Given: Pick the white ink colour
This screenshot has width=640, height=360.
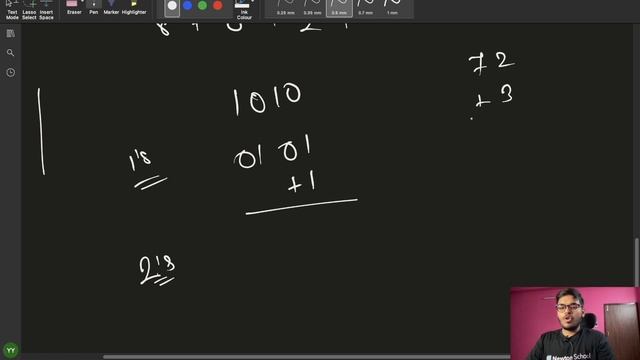Looking at the screenshot, I should pyautogui.click(x=172, y=6).
